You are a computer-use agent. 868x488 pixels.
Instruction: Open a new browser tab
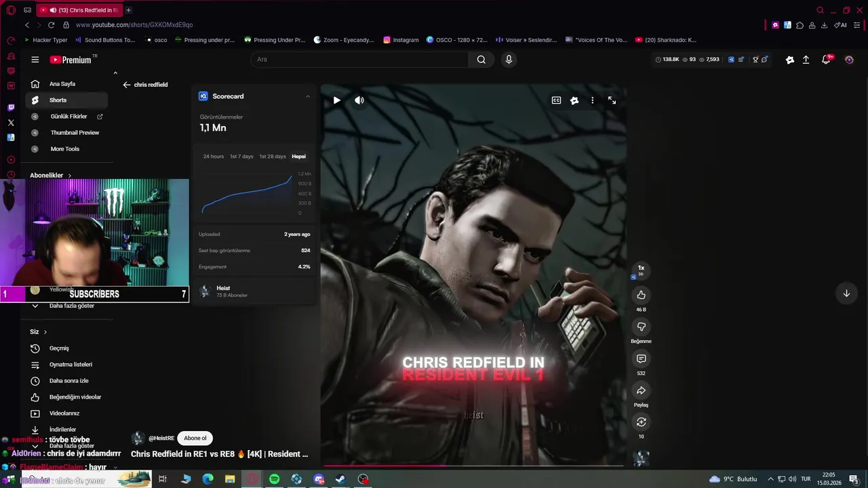(128, 10)
